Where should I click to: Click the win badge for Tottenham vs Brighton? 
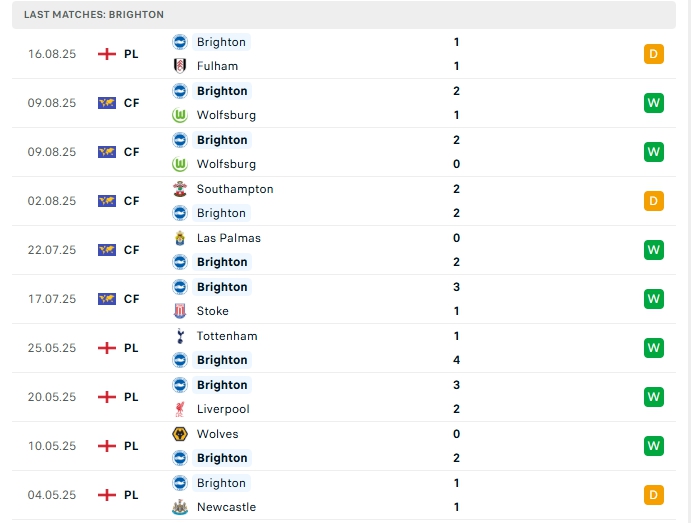tap(654, 348)
